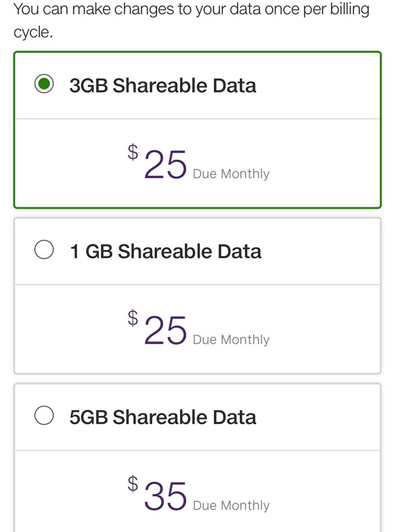Click the green-highlighted plan card border
Screen dimensions: 395x532
[196, 52]
